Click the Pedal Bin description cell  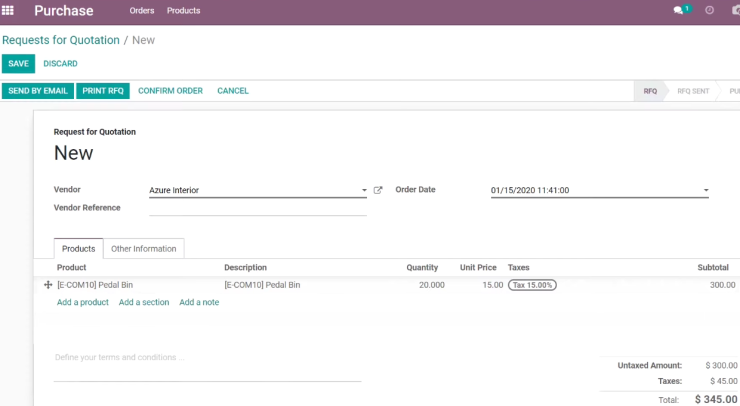(x=262, y=285)
